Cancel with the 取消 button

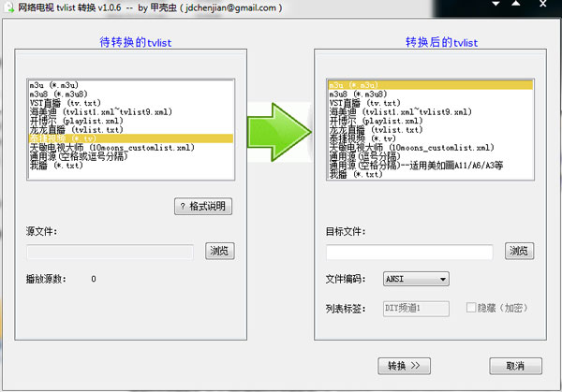[515, 366]
